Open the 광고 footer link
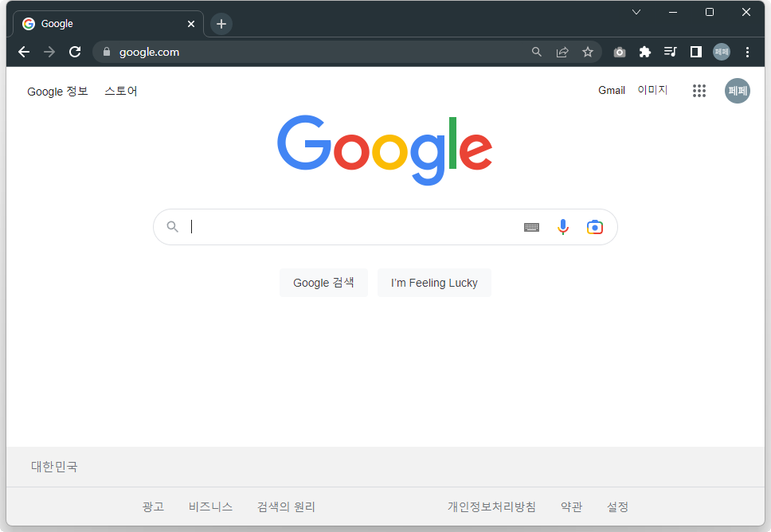The image size is (771, 532). click(153, 507)
